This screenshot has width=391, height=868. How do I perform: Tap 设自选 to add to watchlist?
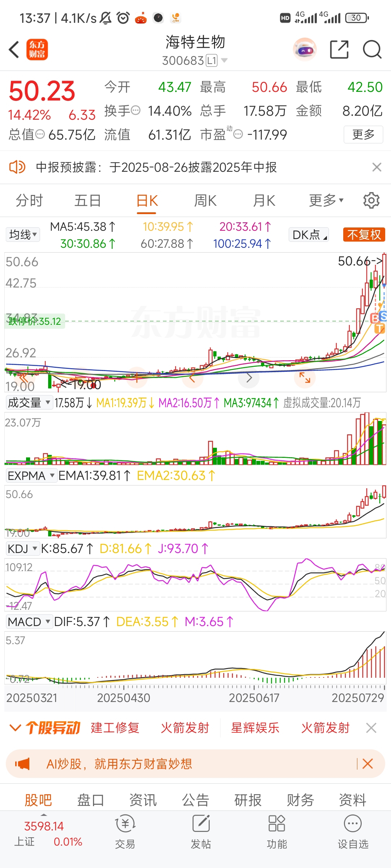[353, 831]
